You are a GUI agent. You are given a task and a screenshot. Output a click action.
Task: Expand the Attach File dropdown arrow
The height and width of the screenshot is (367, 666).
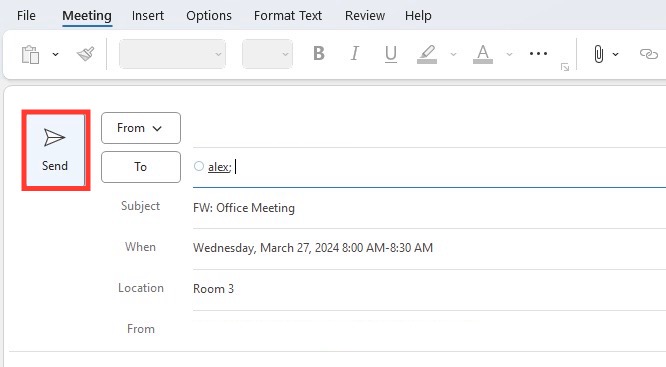[615, 54]
